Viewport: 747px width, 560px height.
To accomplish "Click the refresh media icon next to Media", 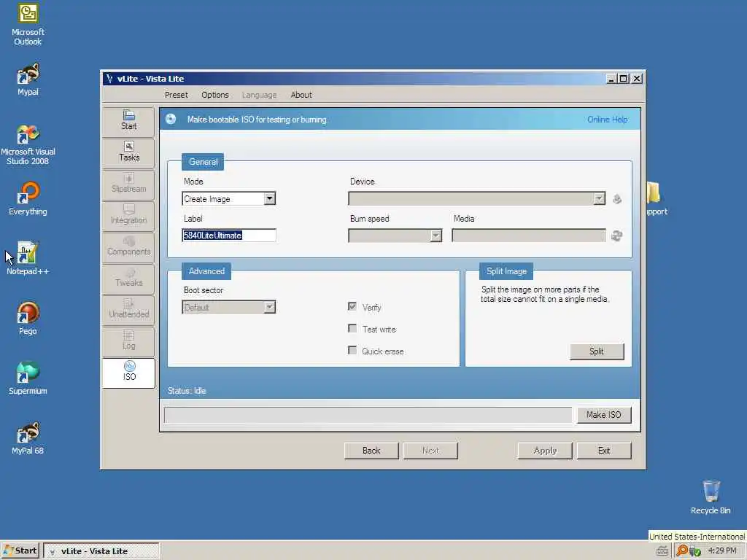I will (617, 236).
